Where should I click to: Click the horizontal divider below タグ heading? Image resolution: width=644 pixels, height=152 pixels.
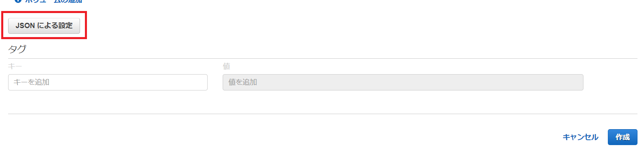pyautogui.click(x=323, y=58)
